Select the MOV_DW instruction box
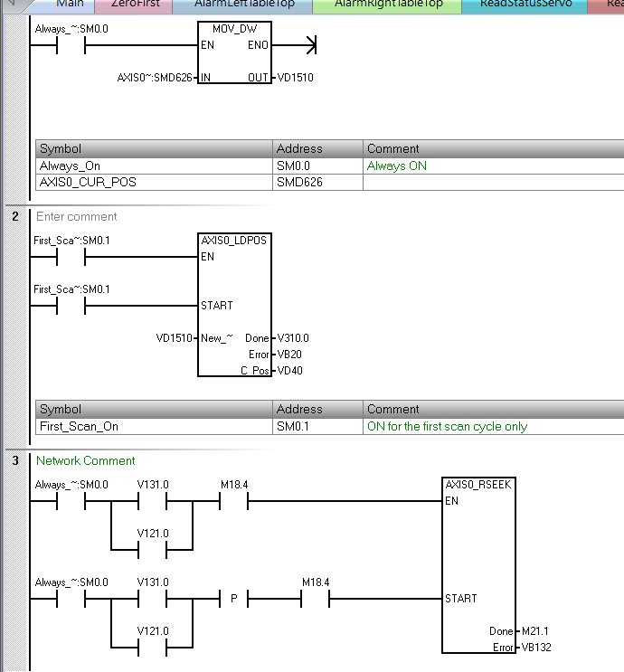The height and width of the screenshot is (672, 624). [x=233, y=54]
